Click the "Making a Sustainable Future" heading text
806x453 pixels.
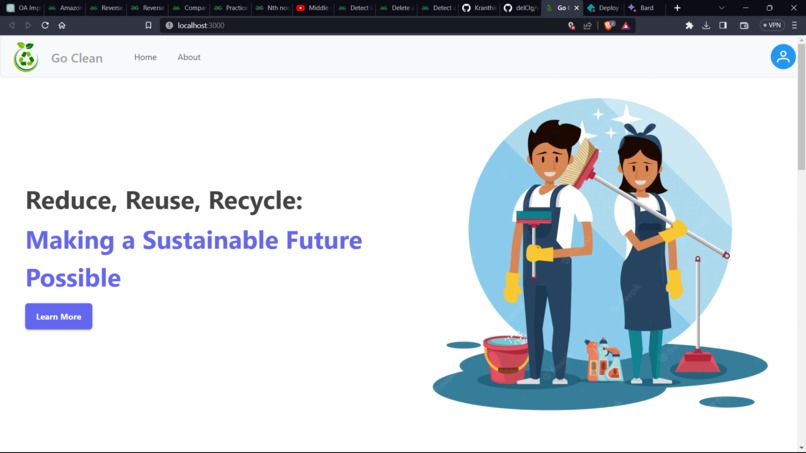[194, 240]
